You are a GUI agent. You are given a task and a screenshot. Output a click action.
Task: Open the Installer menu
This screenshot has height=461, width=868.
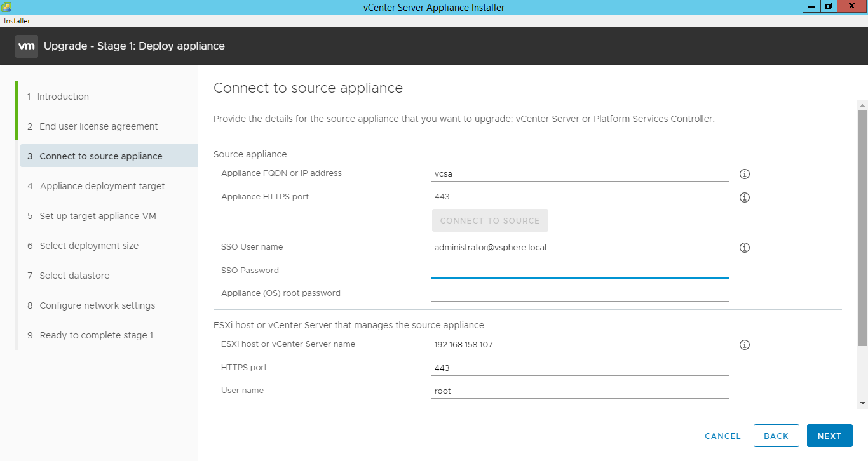pyautogui.click(x=17, y=20)
